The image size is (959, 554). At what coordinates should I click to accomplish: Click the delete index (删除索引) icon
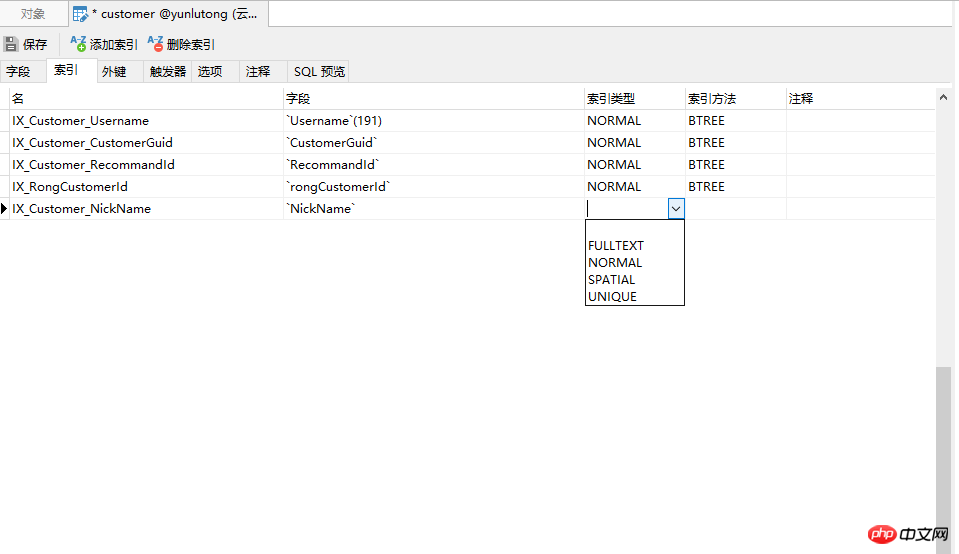[155, 43]
